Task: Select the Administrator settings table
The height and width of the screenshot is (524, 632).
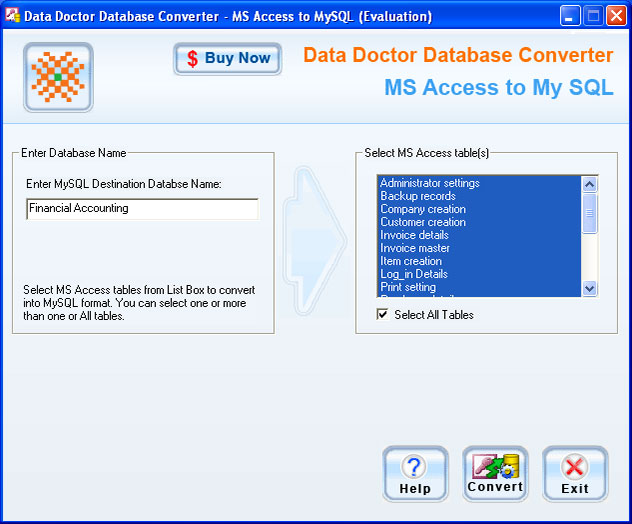Action: [480, 183]
